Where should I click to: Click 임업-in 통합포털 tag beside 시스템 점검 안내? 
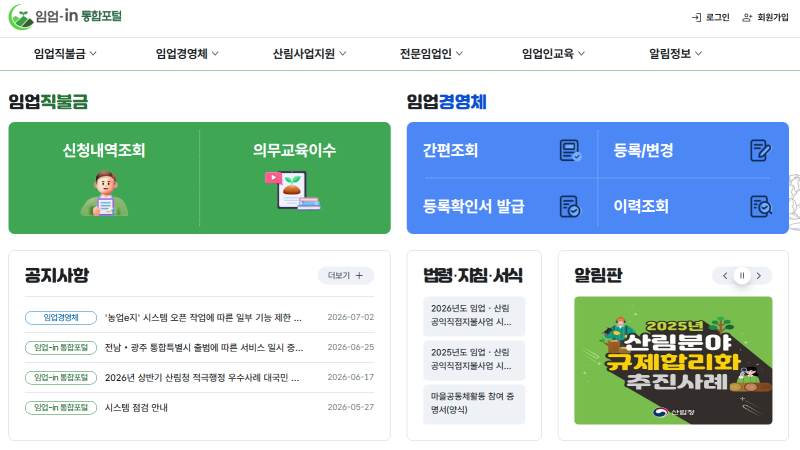[61, 408]
